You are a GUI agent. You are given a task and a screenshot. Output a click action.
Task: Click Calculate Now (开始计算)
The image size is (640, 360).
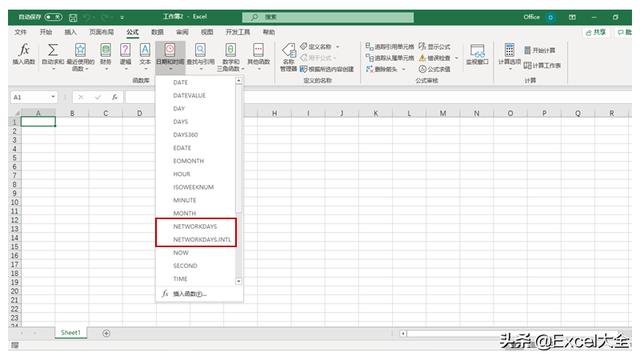540,50
